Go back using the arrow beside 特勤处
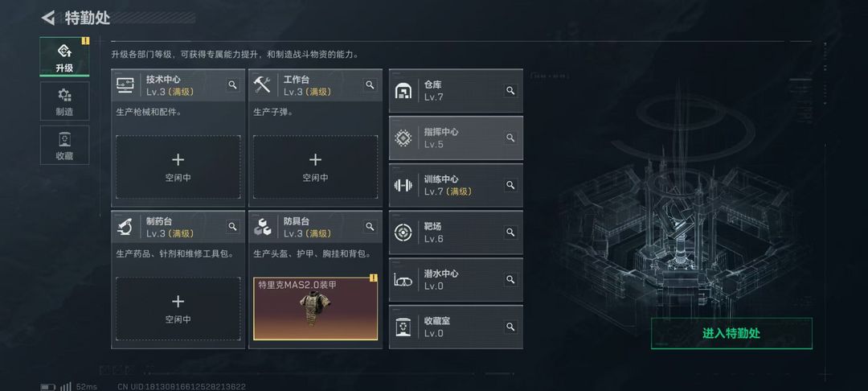Image resolution: width=868 pixels, height=391 pixels. (48, 18)
